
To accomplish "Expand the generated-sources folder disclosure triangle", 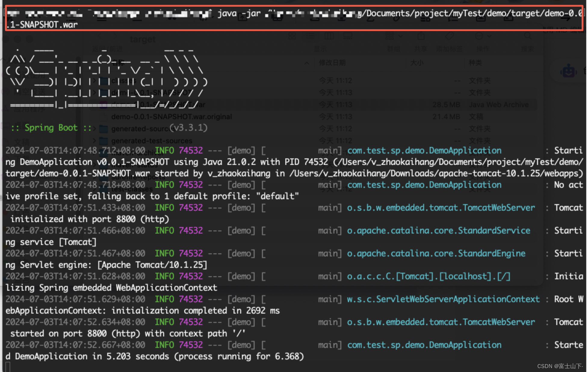I will coord(94,129).
